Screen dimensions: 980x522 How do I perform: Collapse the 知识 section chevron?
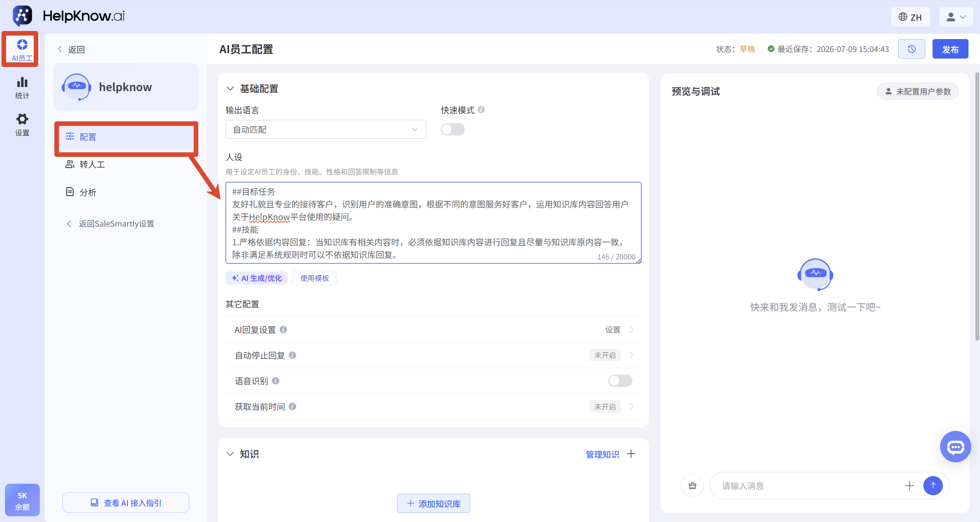click(x=230, y=454)
